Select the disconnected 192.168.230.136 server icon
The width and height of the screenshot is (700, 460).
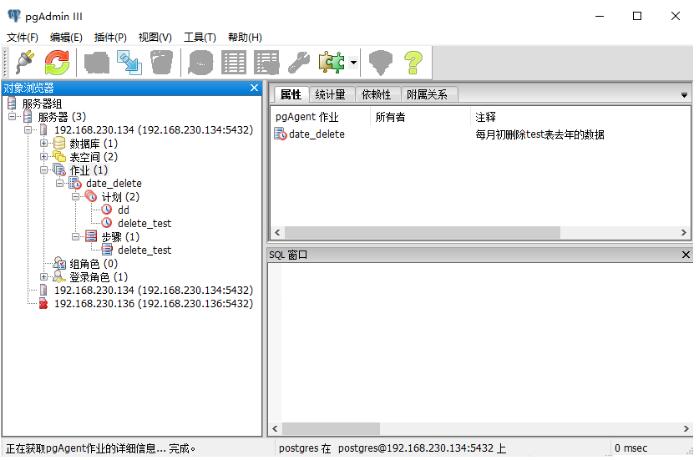43,304
